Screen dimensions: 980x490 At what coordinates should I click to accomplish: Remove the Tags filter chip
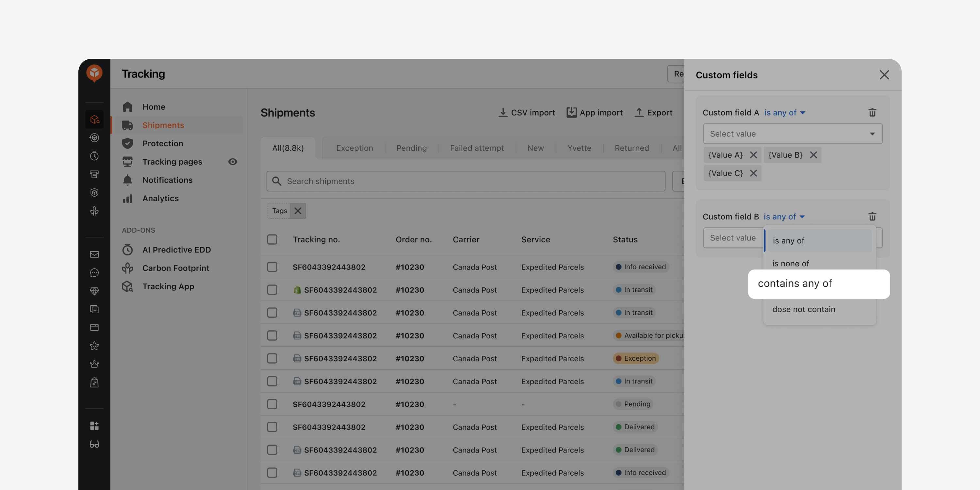[298, 211]
